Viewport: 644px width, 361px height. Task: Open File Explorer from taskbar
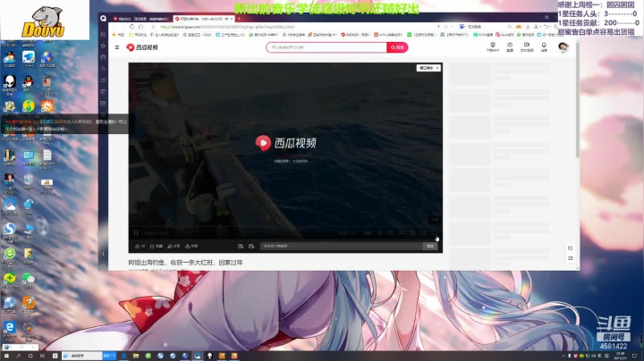pos(136,356)
